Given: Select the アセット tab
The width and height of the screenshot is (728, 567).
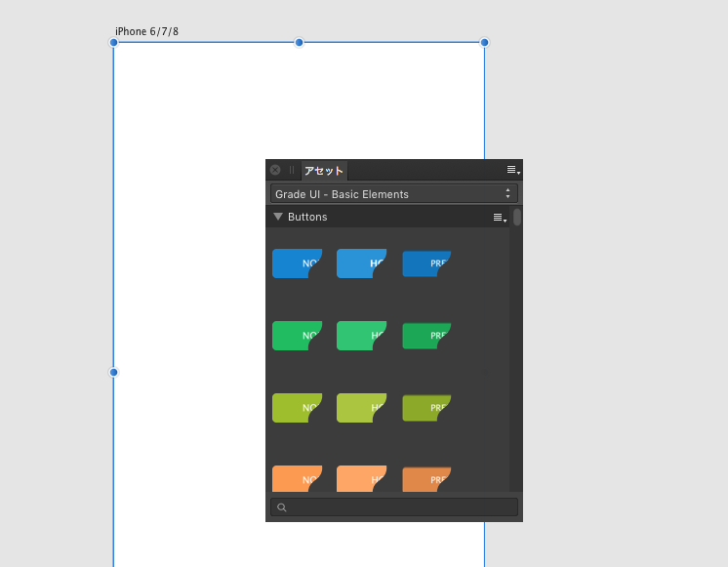Looking at the screenshot, I should tap(324, 171).
